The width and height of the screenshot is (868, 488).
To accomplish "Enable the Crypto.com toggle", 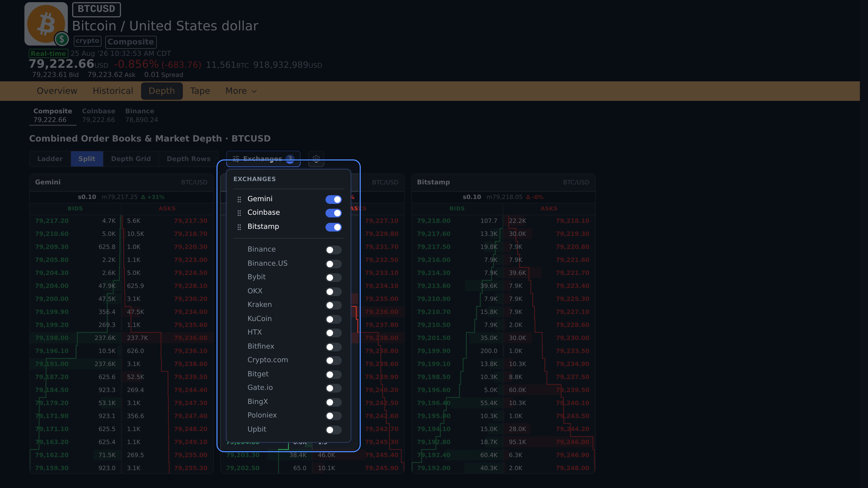I will tap(333, 360).
